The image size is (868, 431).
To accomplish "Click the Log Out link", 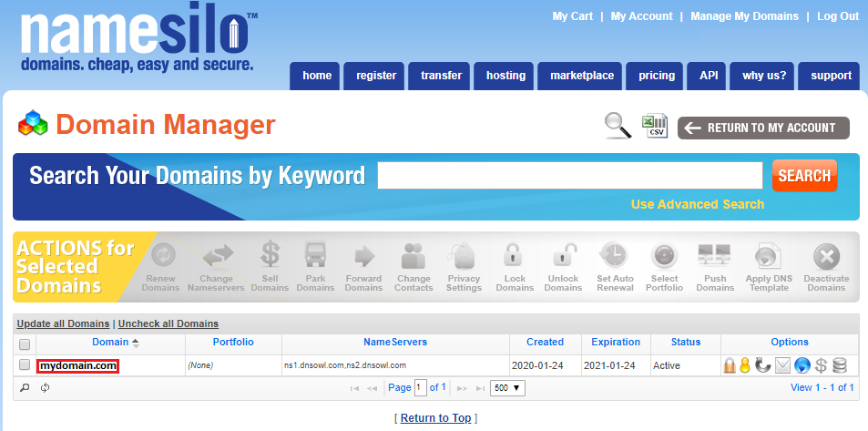I will coord(838,16).
